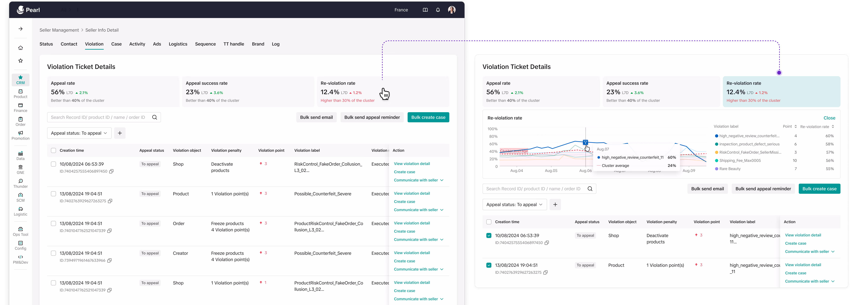This screenshot has height=305, width=868.
Task: Click the documentation book icon
Action: (425, 10)
